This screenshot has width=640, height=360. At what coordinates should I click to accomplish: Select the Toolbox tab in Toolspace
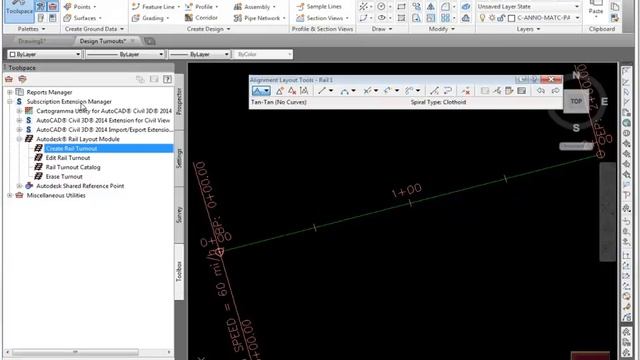(179, 271)
